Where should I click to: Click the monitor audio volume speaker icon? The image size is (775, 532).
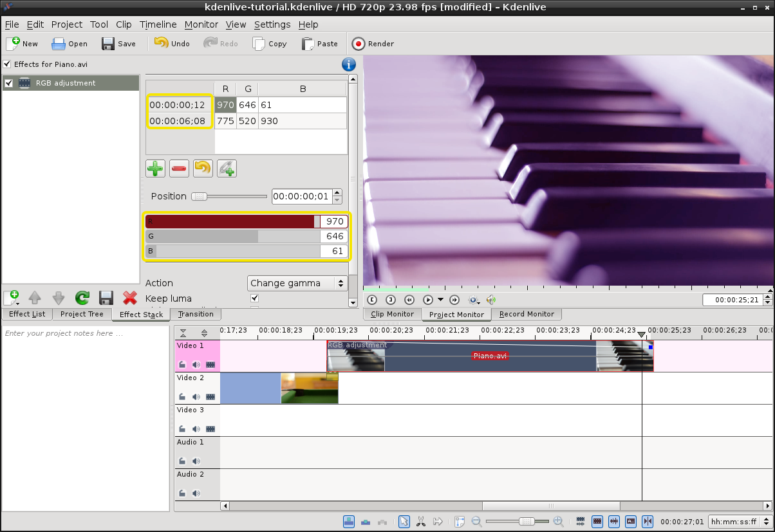(x=491, y=300)
